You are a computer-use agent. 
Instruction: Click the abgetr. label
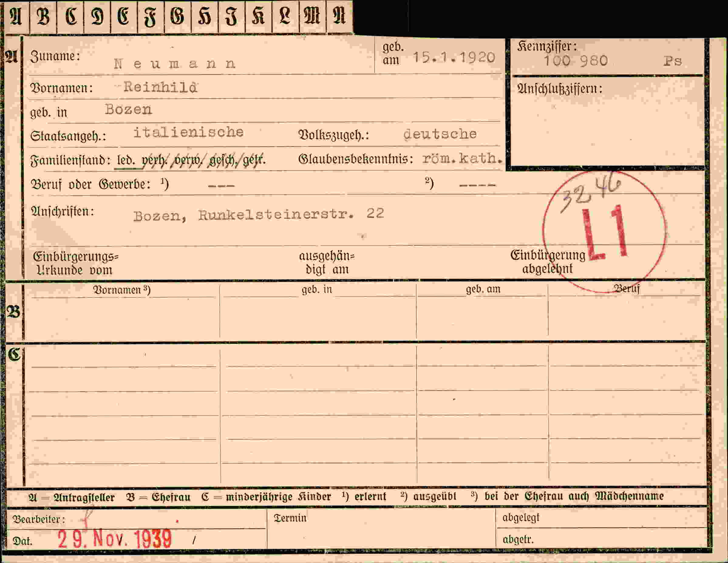[518, 539]
